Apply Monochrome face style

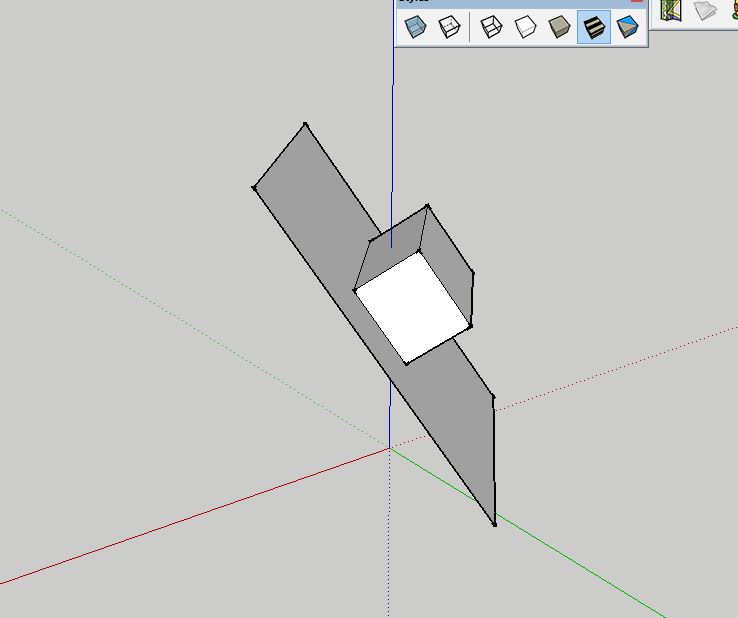628,27
